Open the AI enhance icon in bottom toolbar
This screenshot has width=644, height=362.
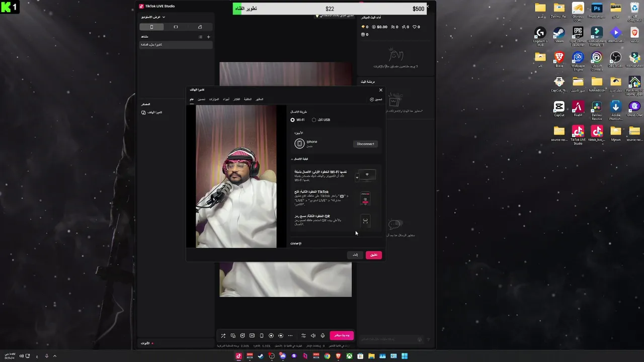click(243, 335)
